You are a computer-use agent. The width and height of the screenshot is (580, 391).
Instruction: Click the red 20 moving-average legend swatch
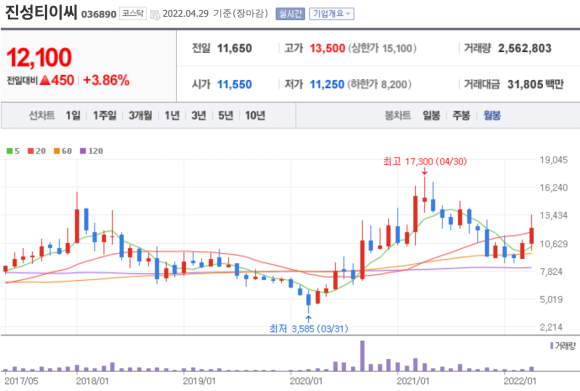[x=31, y=151]
